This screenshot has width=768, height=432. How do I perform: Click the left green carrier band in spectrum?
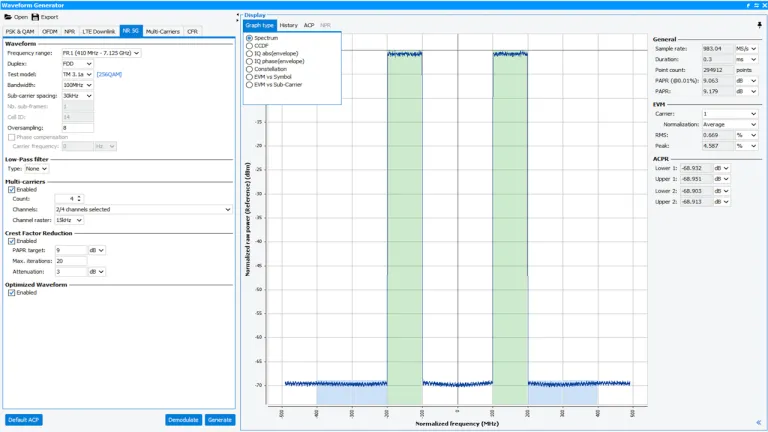(x=405, y=228)
